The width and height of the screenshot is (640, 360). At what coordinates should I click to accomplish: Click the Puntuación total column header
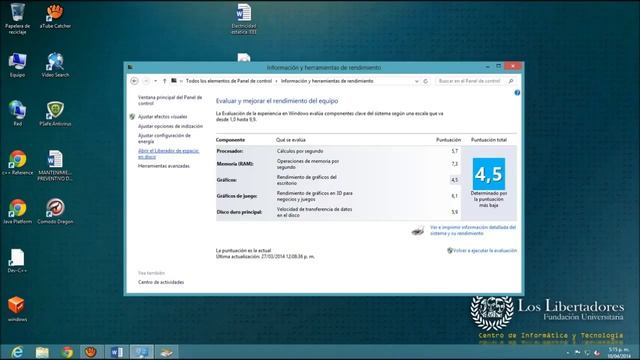(x=489, y=140)
